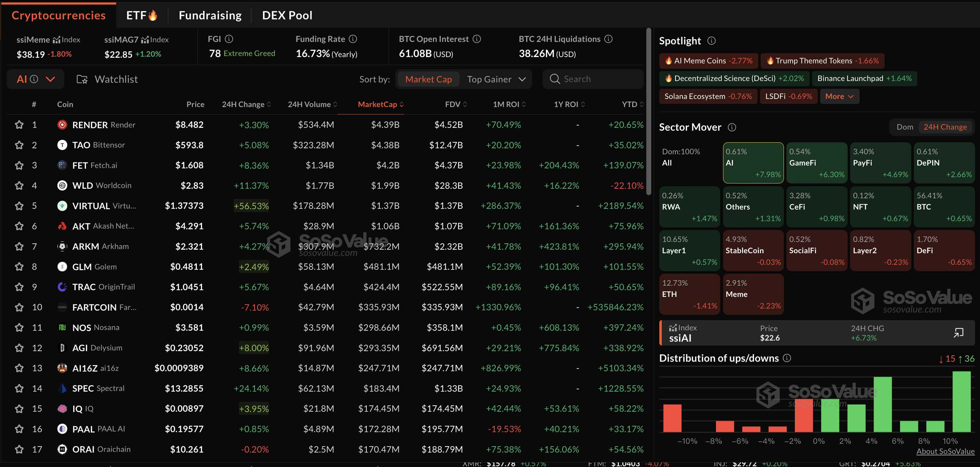Sort by 1M ROI column
The width and height of the screenshot is (980, 467).
coord(509,104)
